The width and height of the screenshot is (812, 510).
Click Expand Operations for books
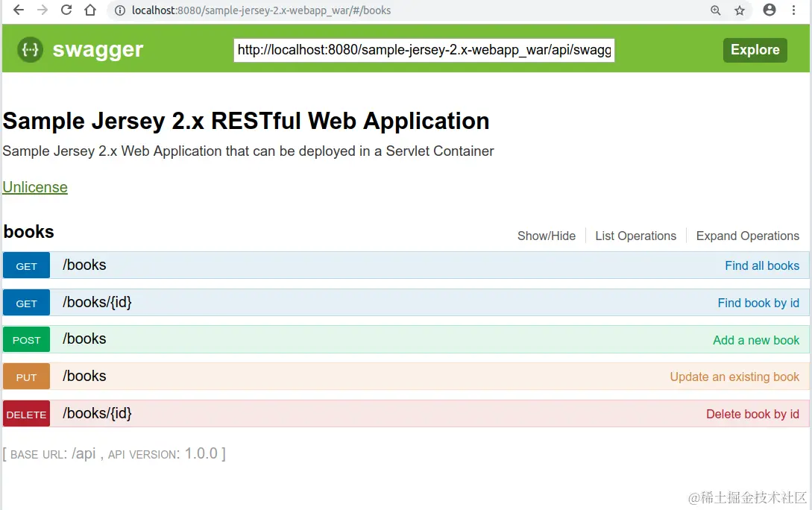747,236
